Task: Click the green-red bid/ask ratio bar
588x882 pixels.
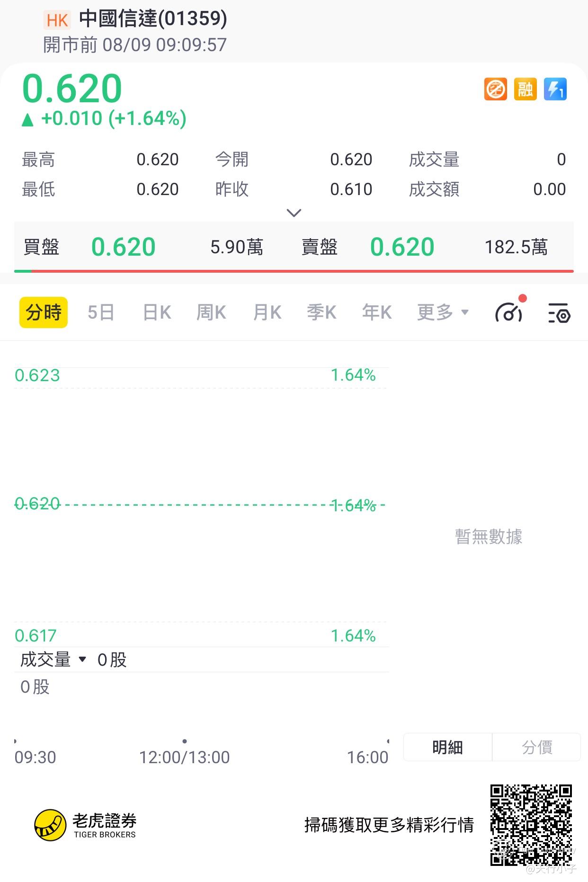Action: pos(294,271)
